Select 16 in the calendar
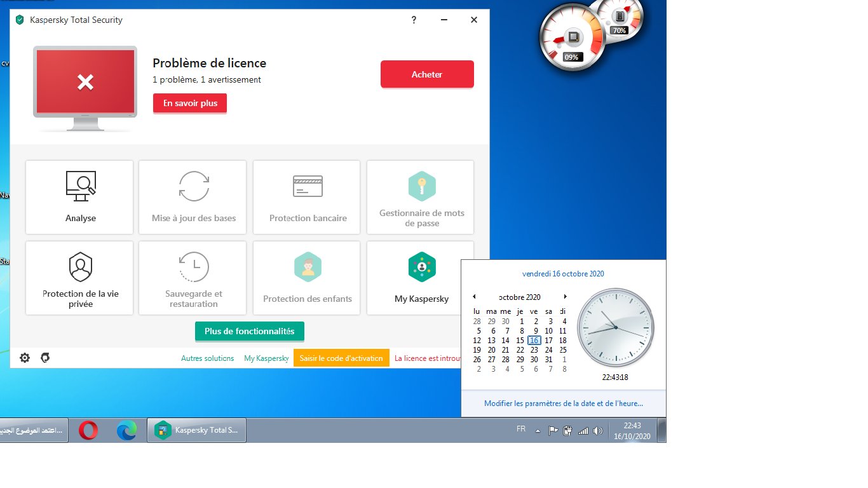The image size is (868, 488). pyautogui.click(x=534, y=341)
